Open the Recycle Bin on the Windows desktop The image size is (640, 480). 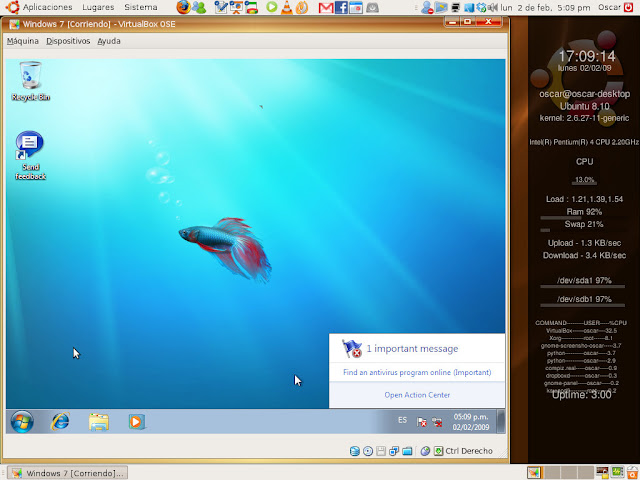pyautogui.click(x=31, y=81)
